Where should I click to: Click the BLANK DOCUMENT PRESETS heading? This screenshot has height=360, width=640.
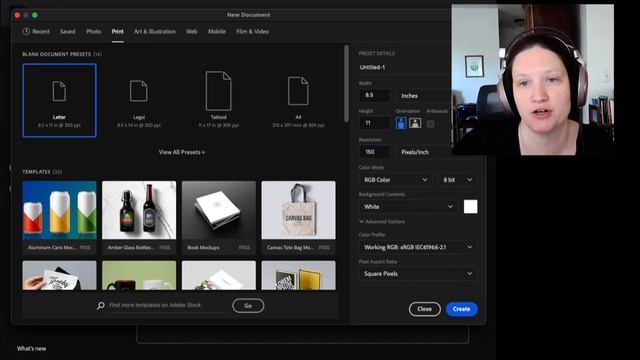click(x=56, y=54)
